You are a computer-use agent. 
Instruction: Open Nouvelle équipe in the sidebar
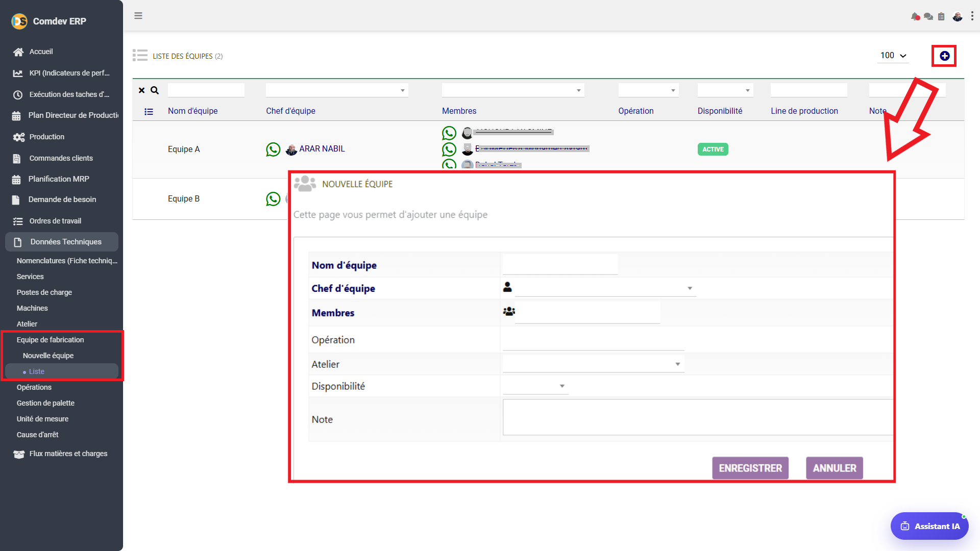click(x=48, y=356)
